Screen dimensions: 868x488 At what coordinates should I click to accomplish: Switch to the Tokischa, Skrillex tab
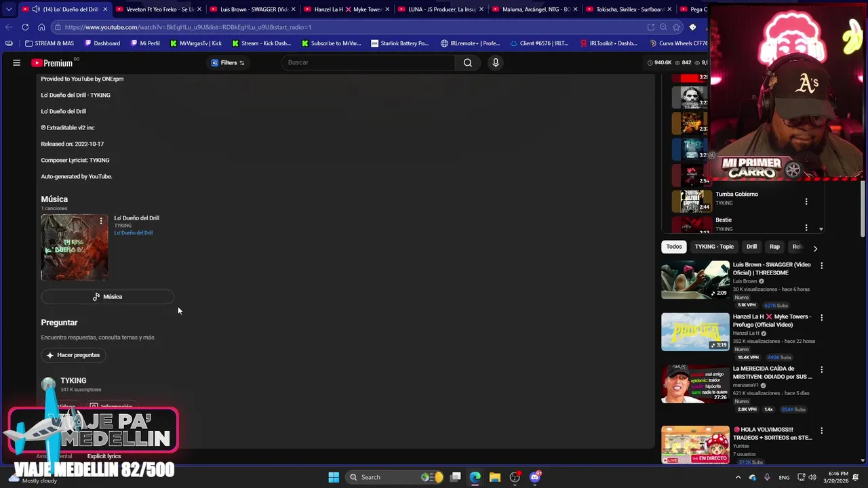[629, 9]
